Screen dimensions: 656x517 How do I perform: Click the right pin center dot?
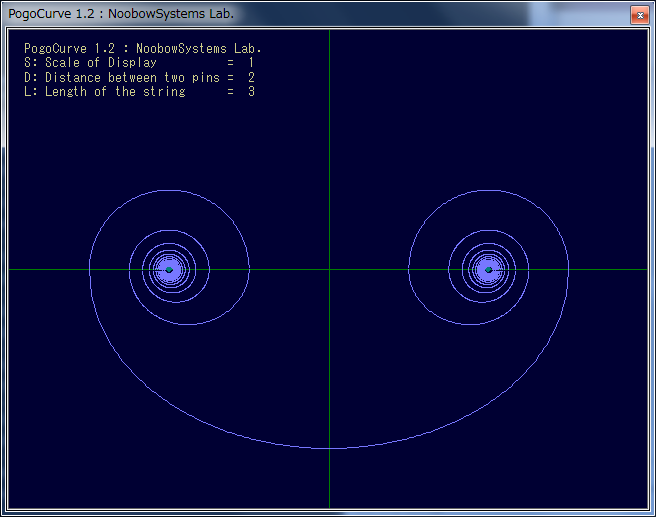pos(488,270)
